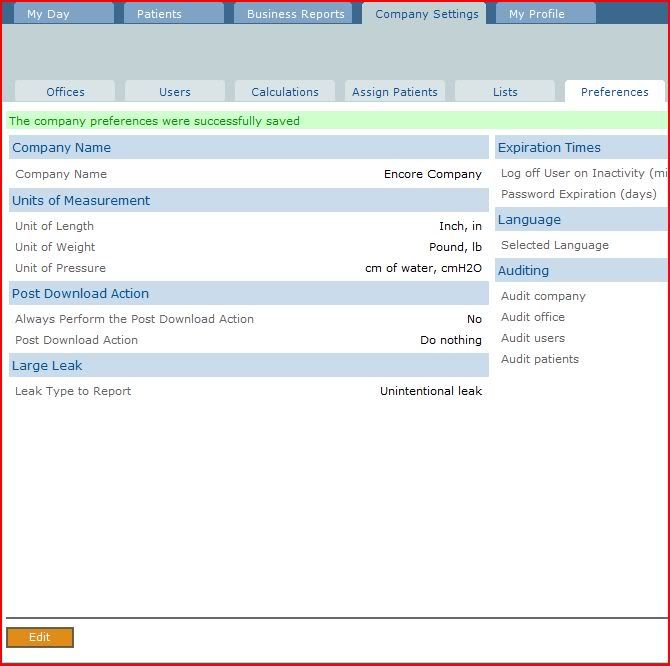This screenshot has width=670, height=666.
Task: Click the green successfully saved message
Action: (x=154, y=121)
